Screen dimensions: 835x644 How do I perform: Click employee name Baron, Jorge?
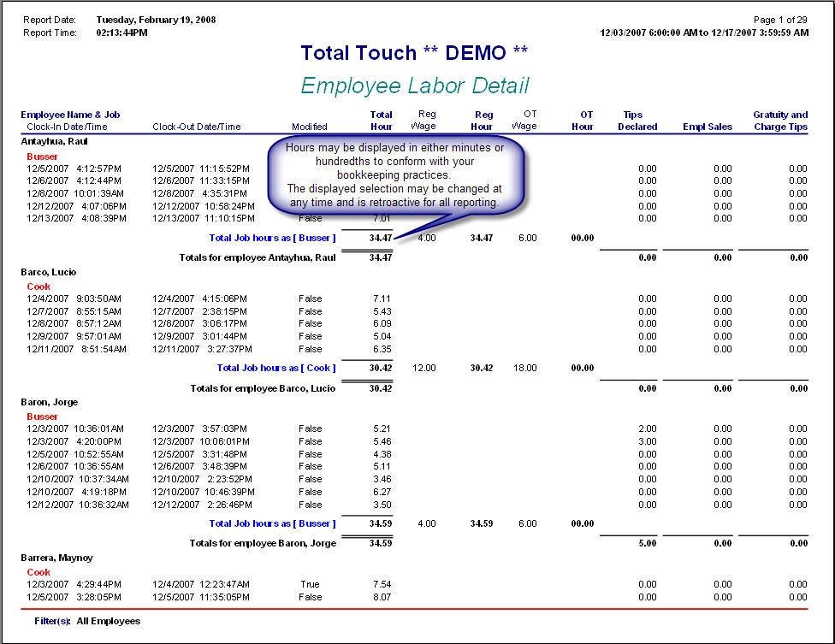click(x=49, y=402)
